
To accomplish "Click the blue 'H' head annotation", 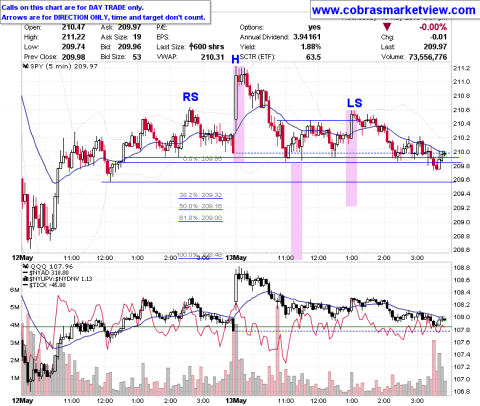I will click(235, 60).
